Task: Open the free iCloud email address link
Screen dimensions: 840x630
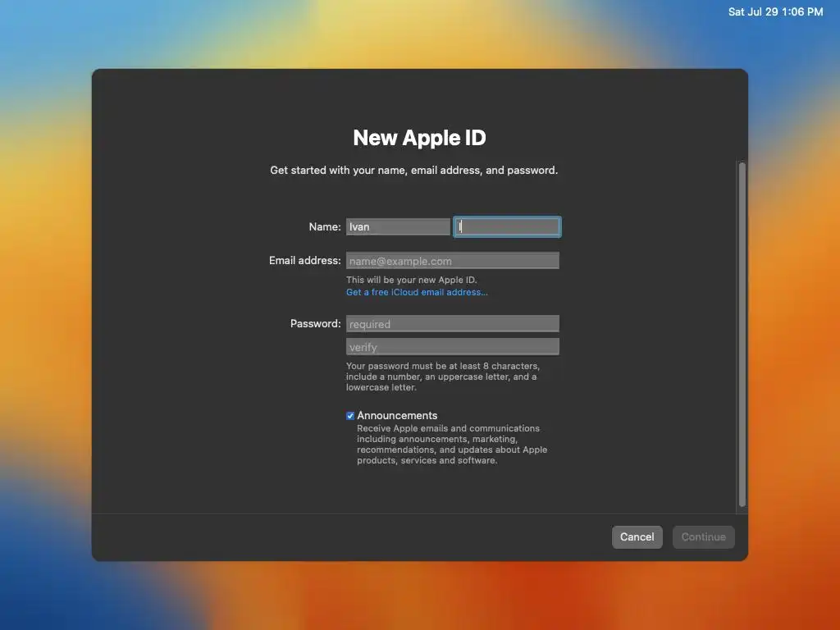Action: tap(417, 292)
